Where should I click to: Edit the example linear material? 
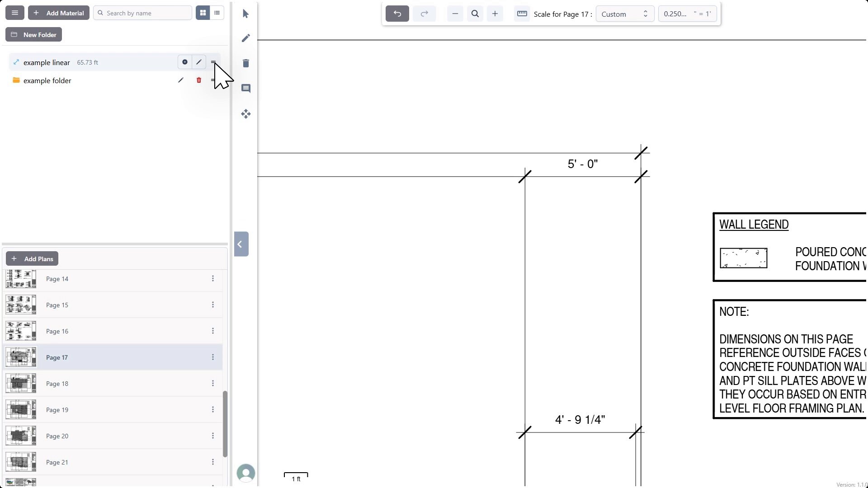click(199, 62)
